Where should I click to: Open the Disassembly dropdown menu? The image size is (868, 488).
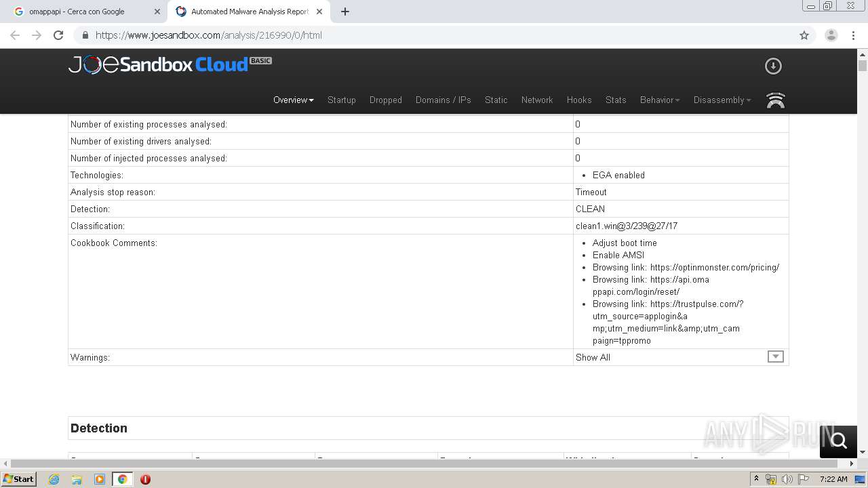click(722, 100)
